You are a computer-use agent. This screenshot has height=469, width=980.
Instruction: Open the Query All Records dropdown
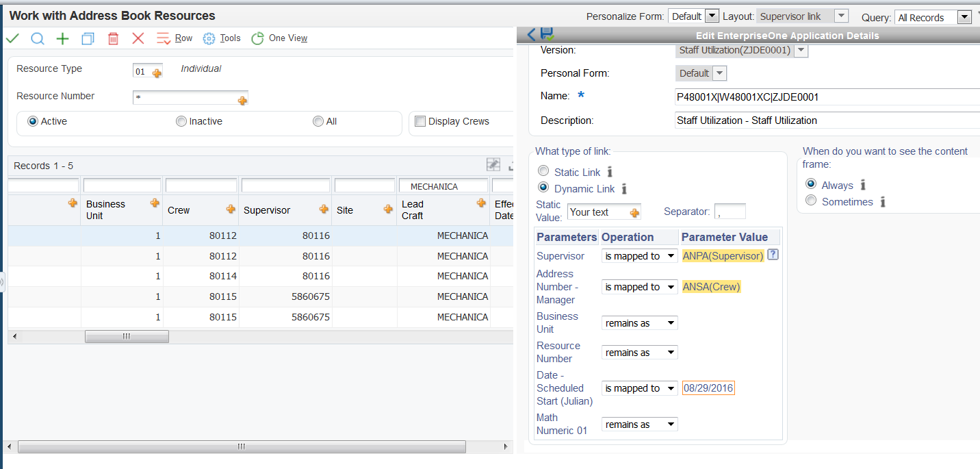point(965,17)
